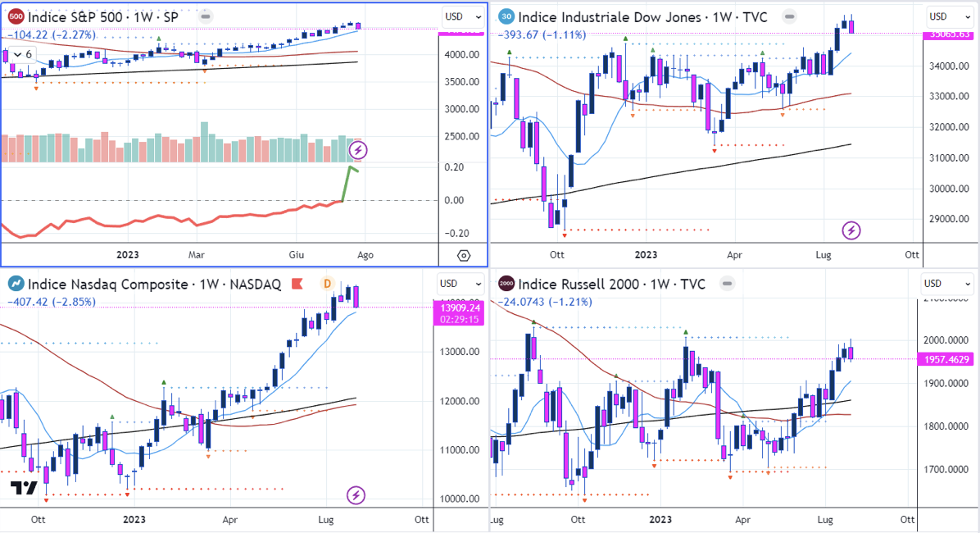This screenshot has width=980, height=533.
Task: Click red flag icon beside Nasdaq title
Action: (x=298, y=284)
